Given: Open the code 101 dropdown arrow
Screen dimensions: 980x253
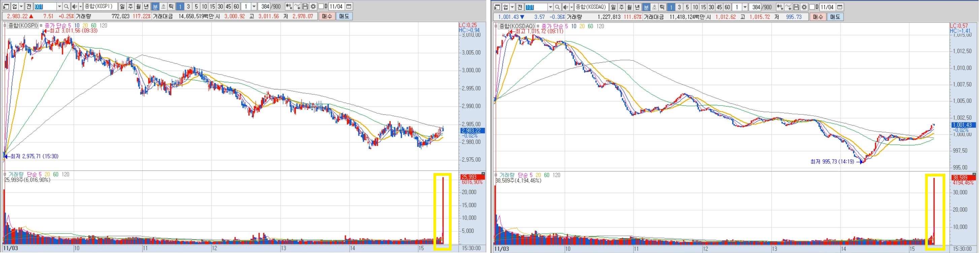Looking at the screenshot, I should [551, 7].
